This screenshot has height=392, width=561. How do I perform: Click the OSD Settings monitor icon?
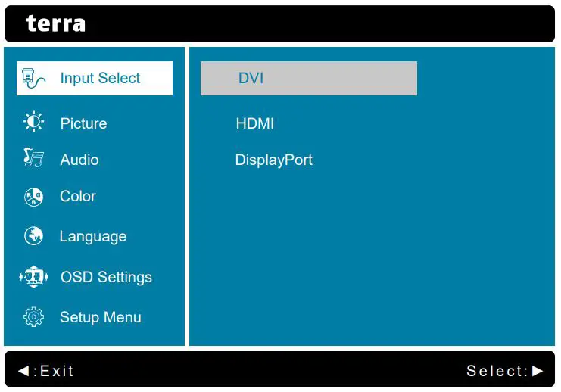tap(34, 277)
